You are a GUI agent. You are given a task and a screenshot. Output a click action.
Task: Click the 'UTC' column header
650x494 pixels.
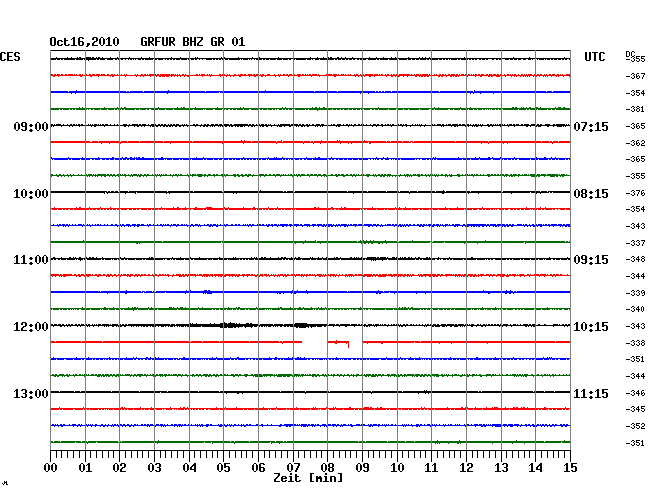point(594,57)
